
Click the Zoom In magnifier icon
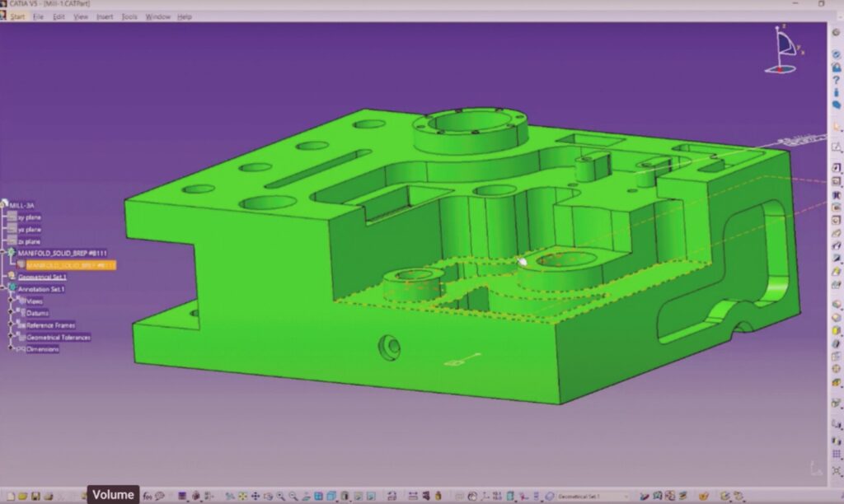280,496
